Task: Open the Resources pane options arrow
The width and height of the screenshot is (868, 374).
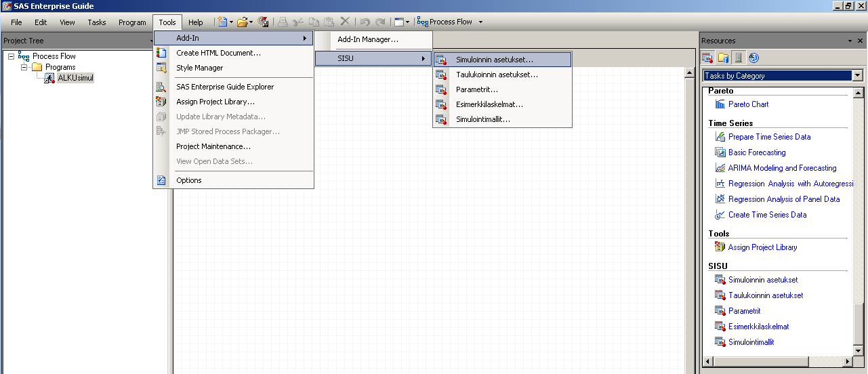Action: pyautogui.click(x=850, y=41)
